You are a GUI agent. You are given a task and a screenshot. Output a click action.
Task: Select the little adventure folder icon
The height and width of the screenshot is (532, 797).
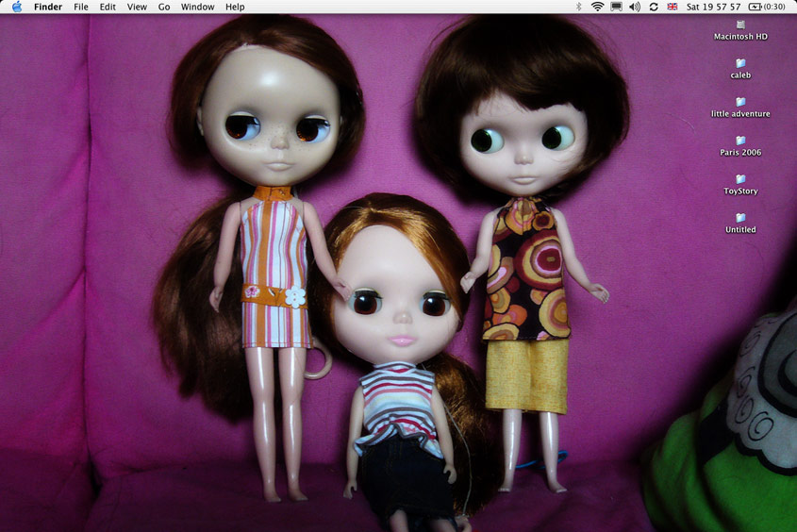click(x=740, y=102)
